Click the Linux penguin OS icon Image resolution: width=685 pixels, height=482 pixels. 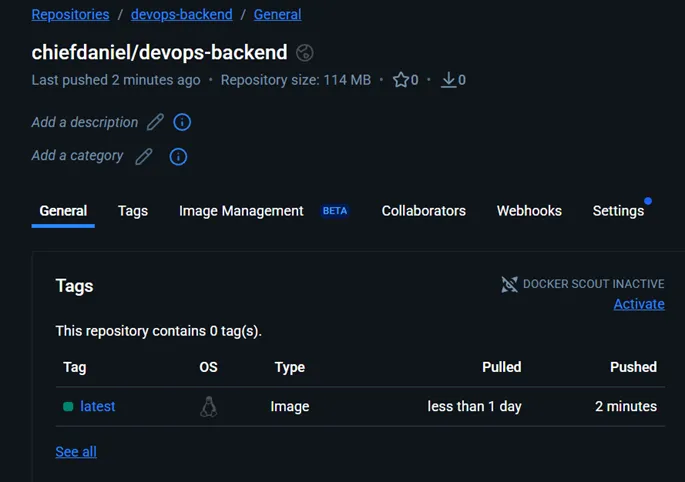coord(209,407)
